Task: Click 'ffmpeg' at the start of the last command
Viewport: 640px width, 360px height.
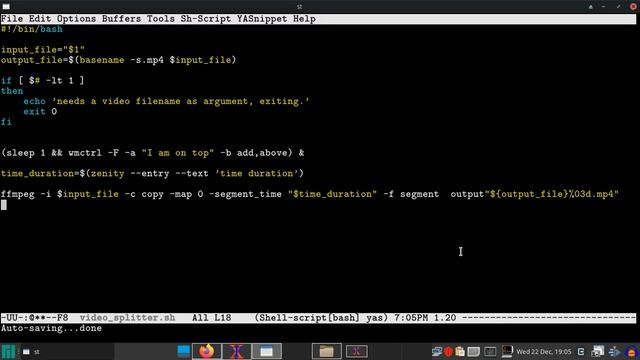Action: pos(18,194)
